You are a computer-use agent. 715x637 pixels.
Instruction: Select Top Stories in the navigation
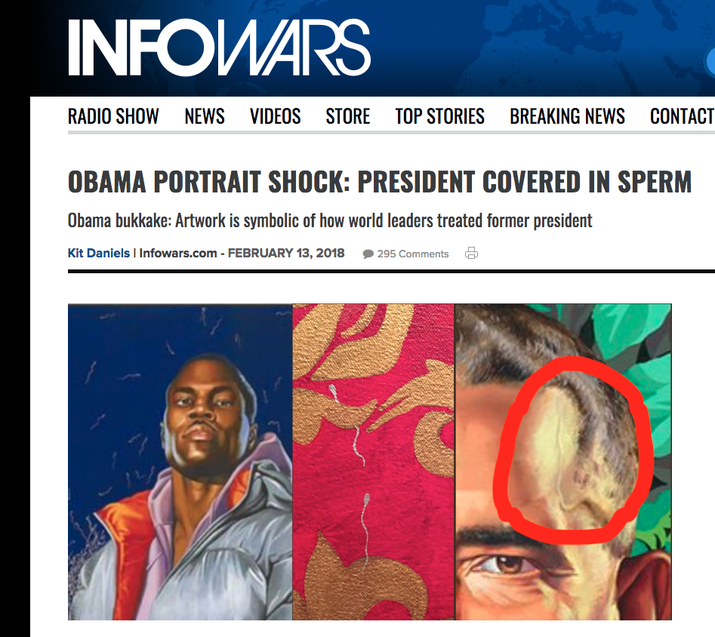(440, 116)
